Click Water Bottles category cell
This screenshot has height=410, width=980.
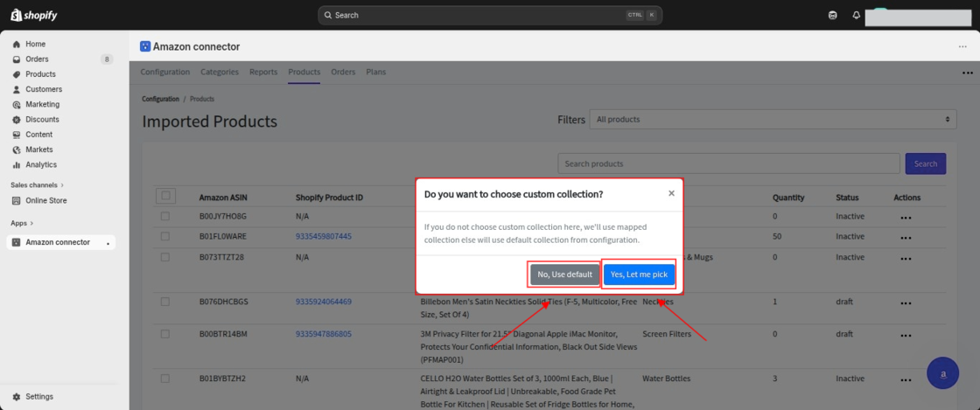(x=666, y=379)
